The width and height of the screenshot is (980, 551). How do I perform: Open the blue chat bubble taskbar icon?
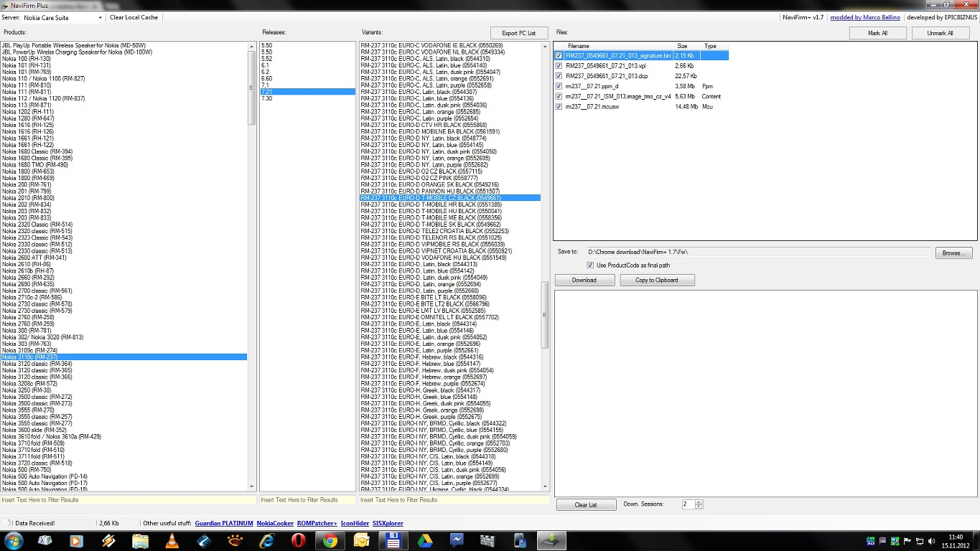[x=457, y=541]
